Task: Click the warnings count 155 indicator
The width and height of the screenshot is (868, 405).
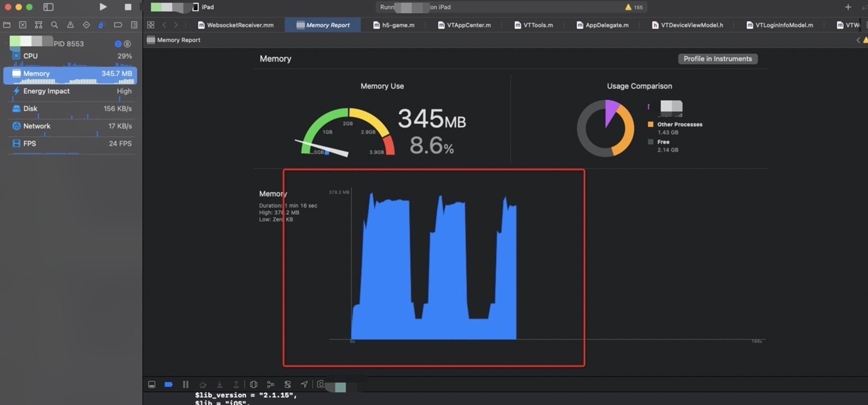Action: coord(634,7)
